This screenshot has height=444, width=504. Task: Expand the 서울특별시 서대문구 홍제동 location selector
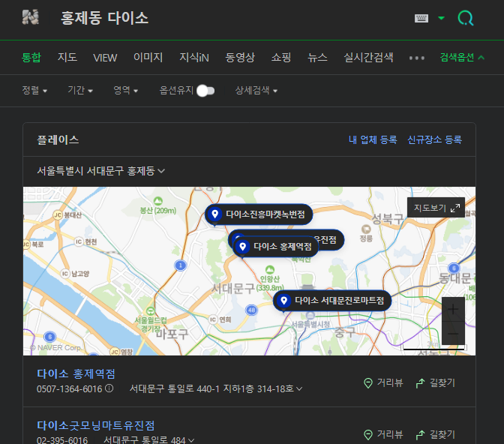click(x=101, y=171)
